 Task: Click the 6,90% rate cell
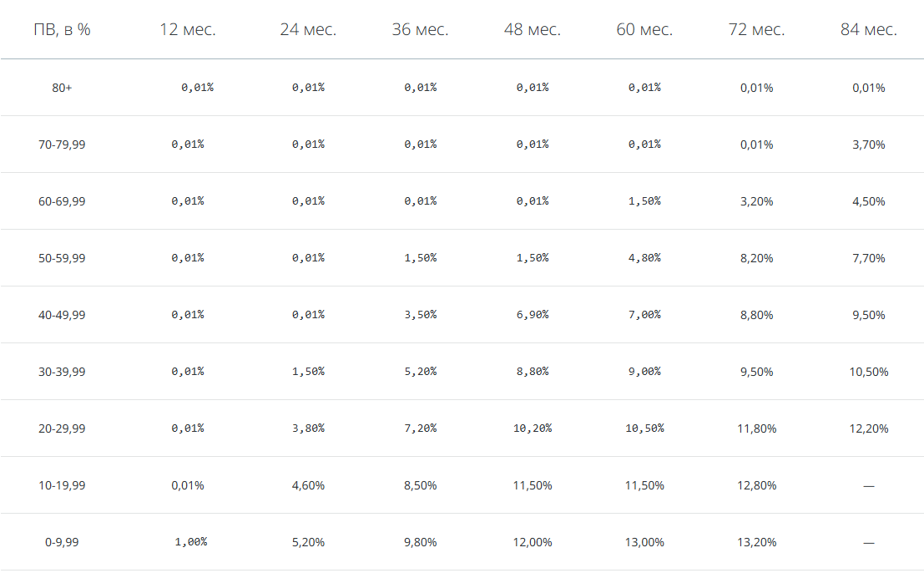533,315
